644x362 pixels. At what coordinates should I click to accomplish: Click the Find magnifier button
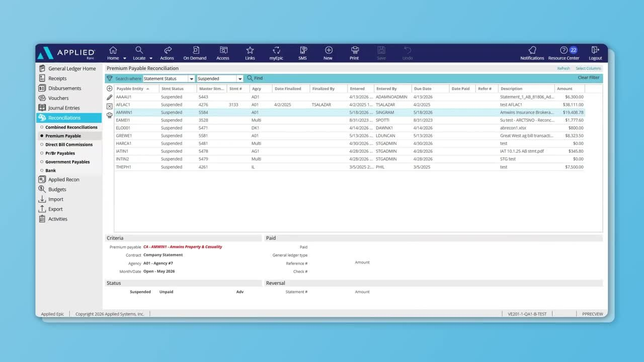tap(255, 78)
